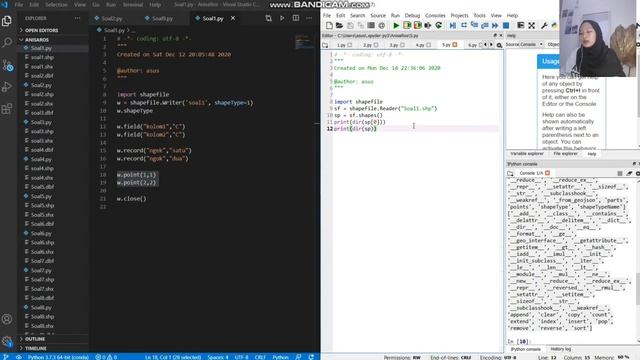Collapse the ANISAROS folder section
The width and height of the screenshot is (640, 360).
(37, 40)
